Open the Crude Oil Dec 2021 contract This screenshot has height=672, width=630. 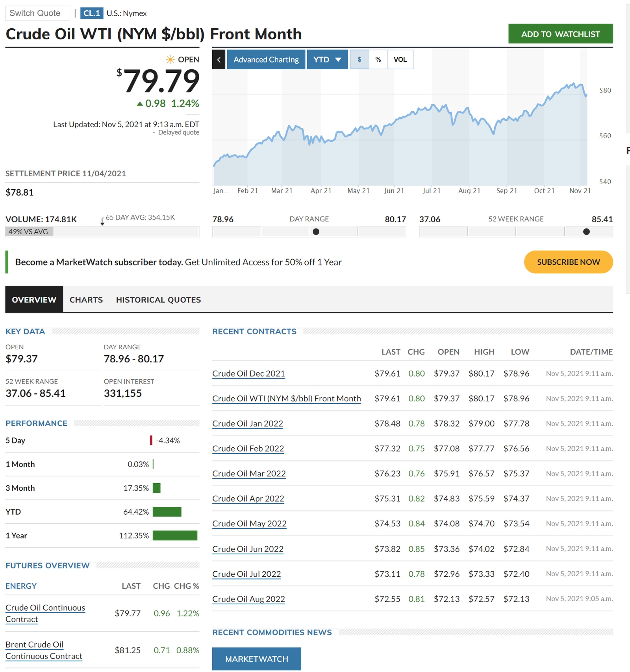click(248, 373)
